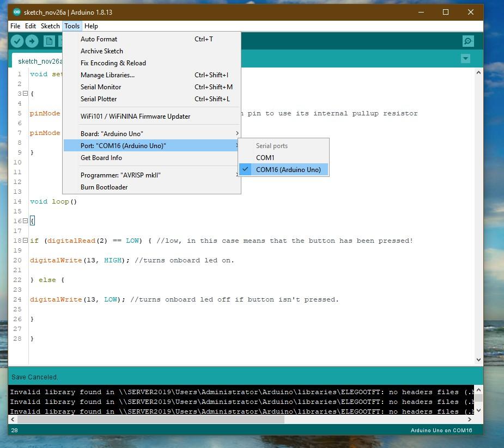
Task: Click "void loop()" on line 14
Action: [x=53, y=201]
